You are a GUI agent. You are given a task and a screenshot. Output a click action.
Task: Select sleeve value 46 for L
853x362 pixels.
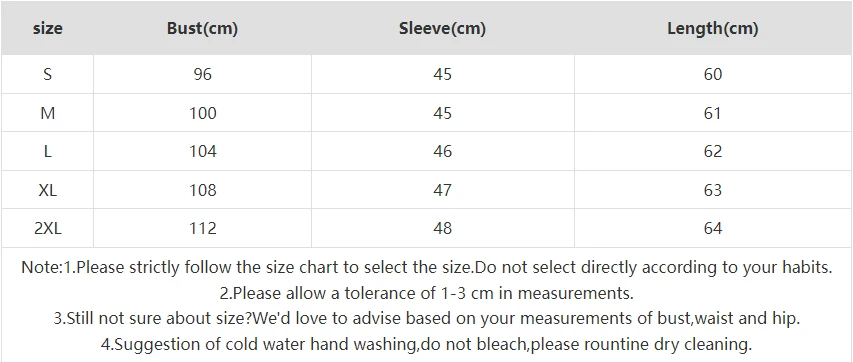[x=442, y=151]
